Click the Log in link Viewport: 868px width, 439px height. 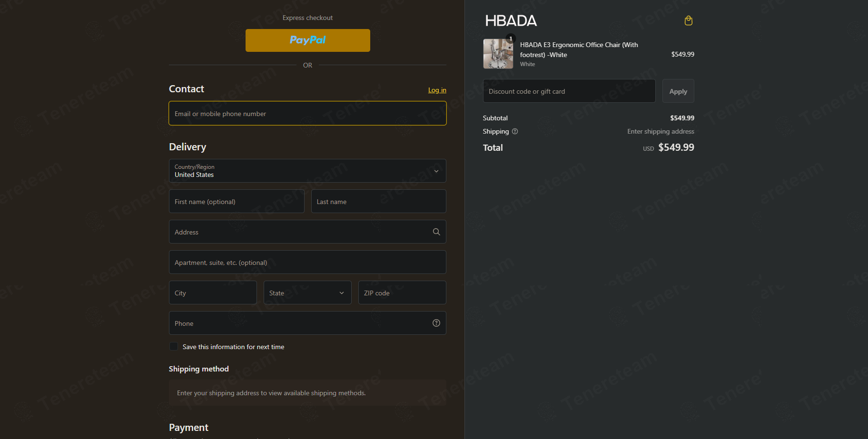point(437,90)
